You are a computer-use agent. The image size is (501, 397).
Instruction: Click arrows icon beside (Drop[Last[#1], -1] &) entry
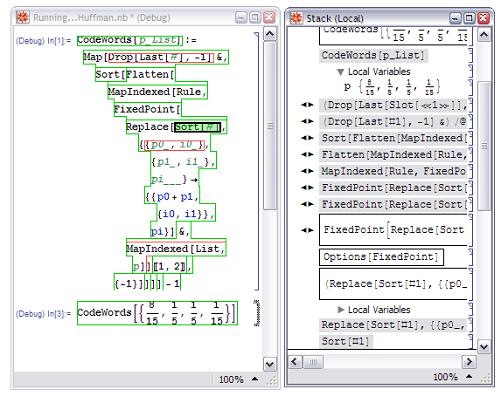(x=307, y=121)
